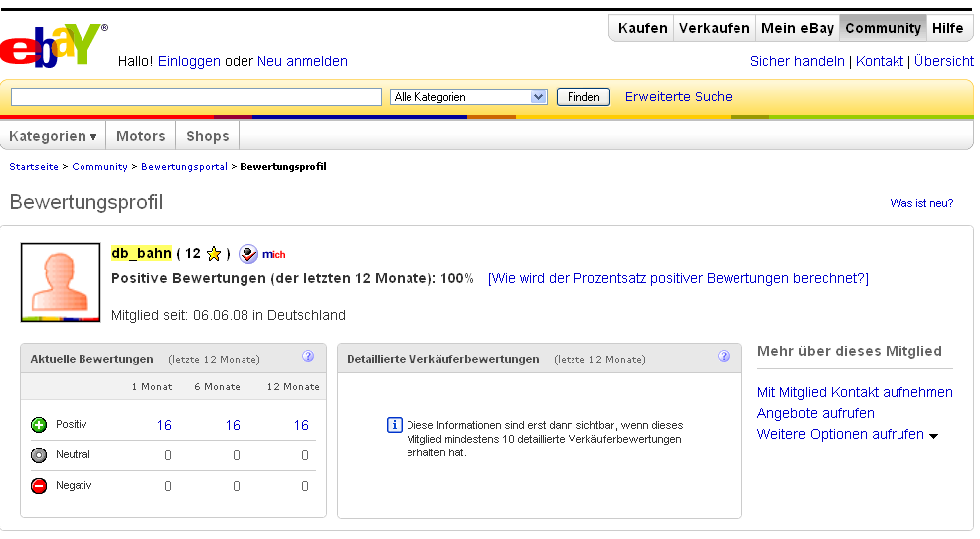Click the '12 Monate' column header

[293, 387]
